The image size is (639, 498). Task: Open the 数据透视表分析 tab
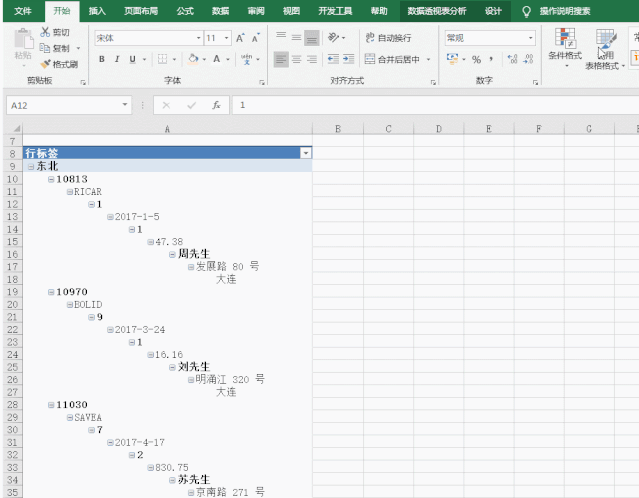tap(437, 11)
